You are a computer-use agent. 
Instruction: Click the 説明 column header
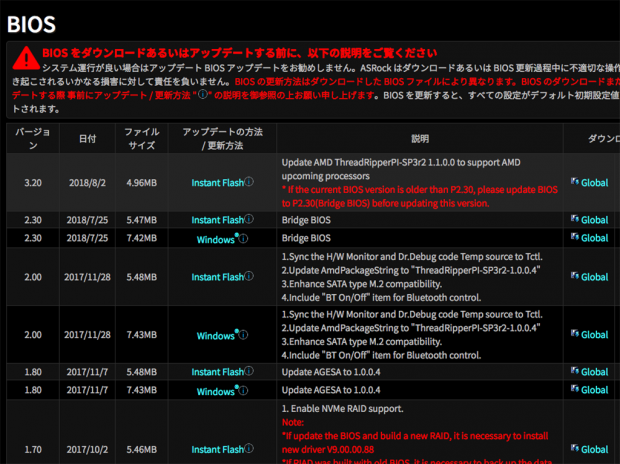(420, 138)
